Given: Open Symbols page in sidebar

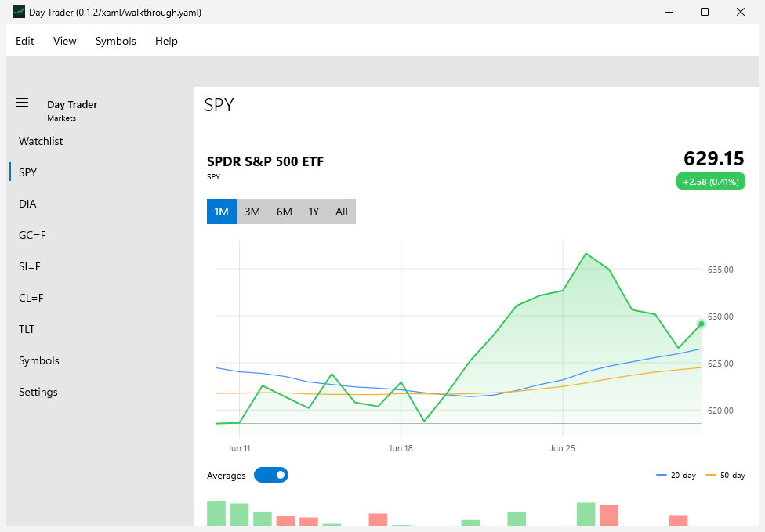Looking at the screenshot, I should tap(100, 361).
